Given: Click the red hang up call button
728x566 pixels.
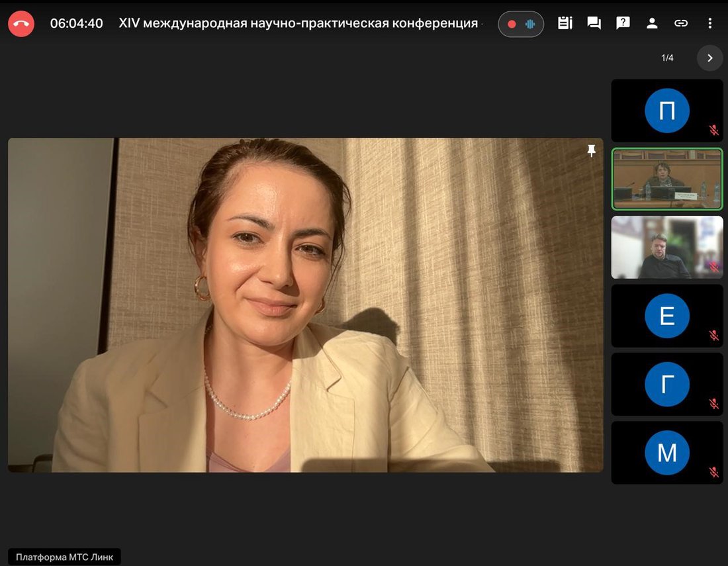Looking at the screenshot, I should point(21,24).
